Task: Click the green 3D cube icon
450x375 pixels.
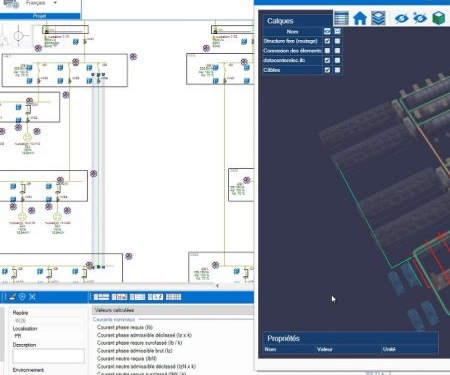Action: [438, 18]
